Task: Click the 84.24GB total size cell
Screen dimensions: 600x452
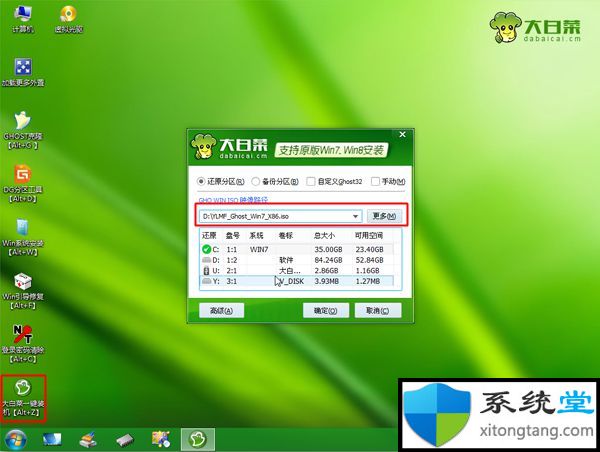Action: 328,260
